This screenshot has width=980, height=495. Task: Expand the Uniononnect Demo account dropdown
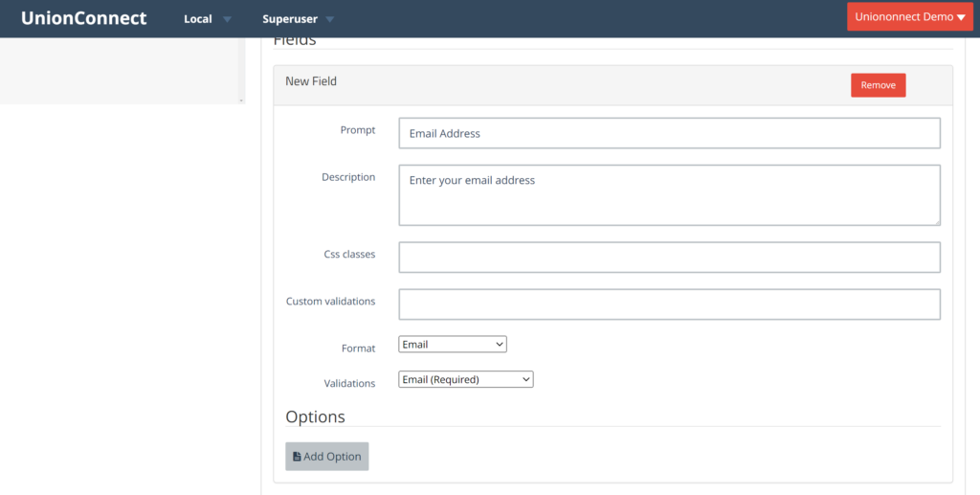[910, 17]
